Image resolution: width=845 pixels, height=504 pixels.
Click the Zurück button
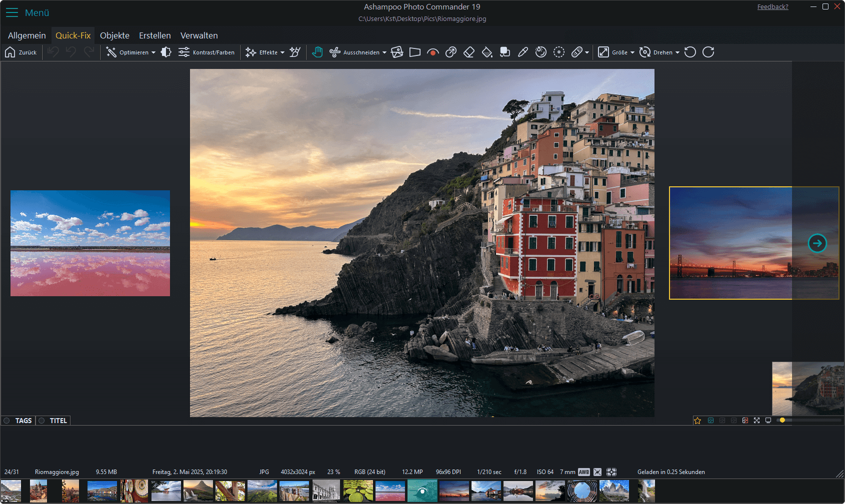21,52
